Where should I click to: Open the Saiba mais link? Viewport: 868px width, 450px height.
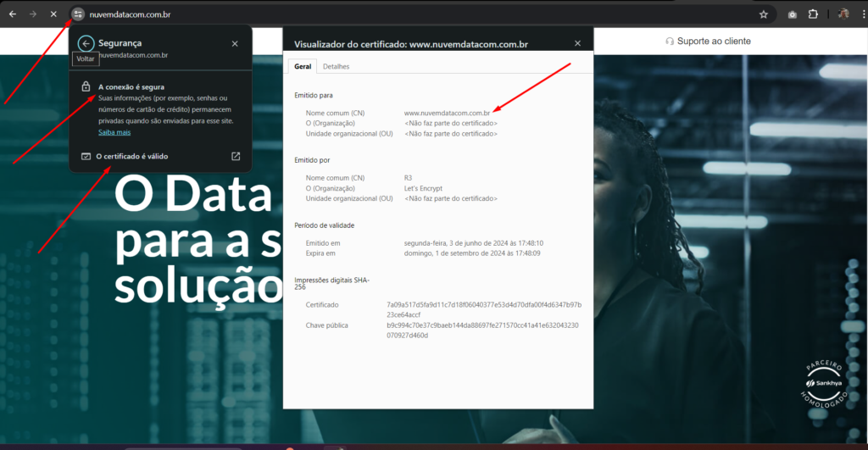click(114, 132)
